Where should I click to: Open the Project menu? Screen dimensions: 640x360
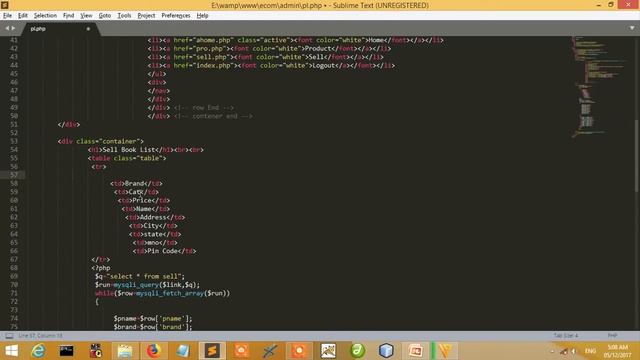click(146, 16)
